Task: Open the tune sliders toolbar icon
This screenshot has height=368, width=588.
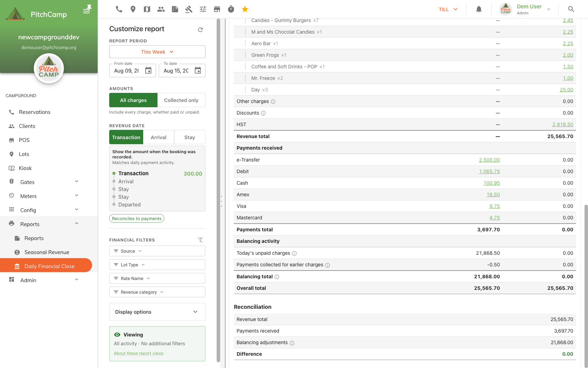Action: click(203, 9)
